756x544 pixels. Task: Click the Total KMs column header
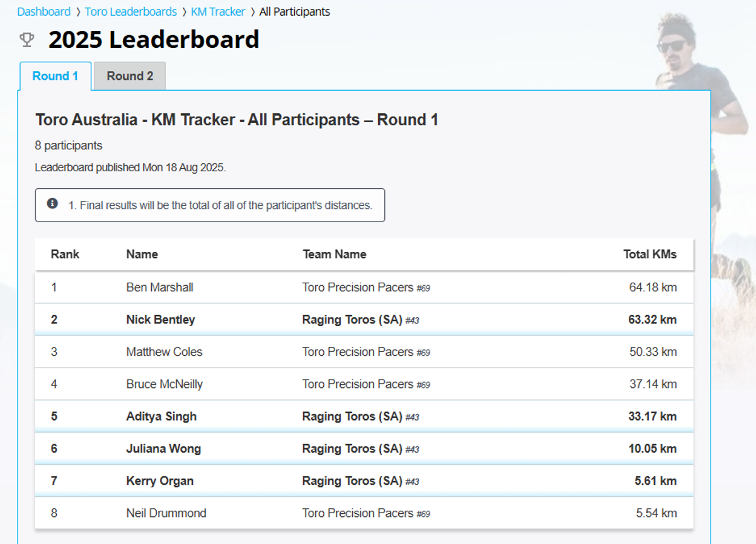click(650, 254)
